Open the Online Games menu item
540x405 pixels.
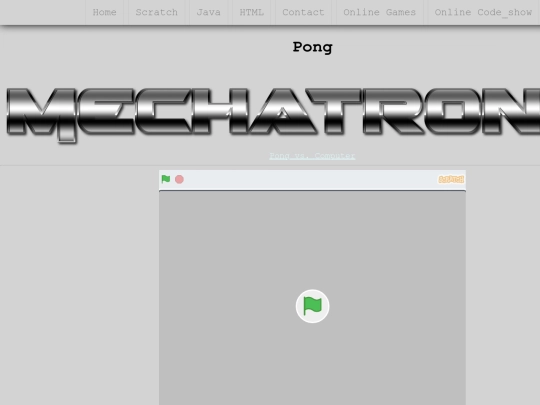380,12
